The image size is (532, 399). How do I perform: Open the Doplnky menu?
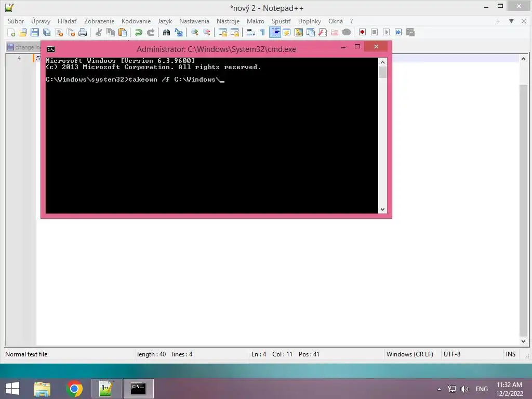[310, 21]
